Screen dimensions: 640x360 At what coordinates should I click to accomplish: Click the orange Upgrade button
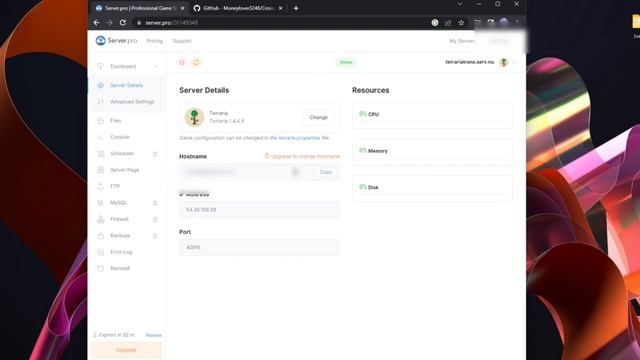(x=127, y=350)
